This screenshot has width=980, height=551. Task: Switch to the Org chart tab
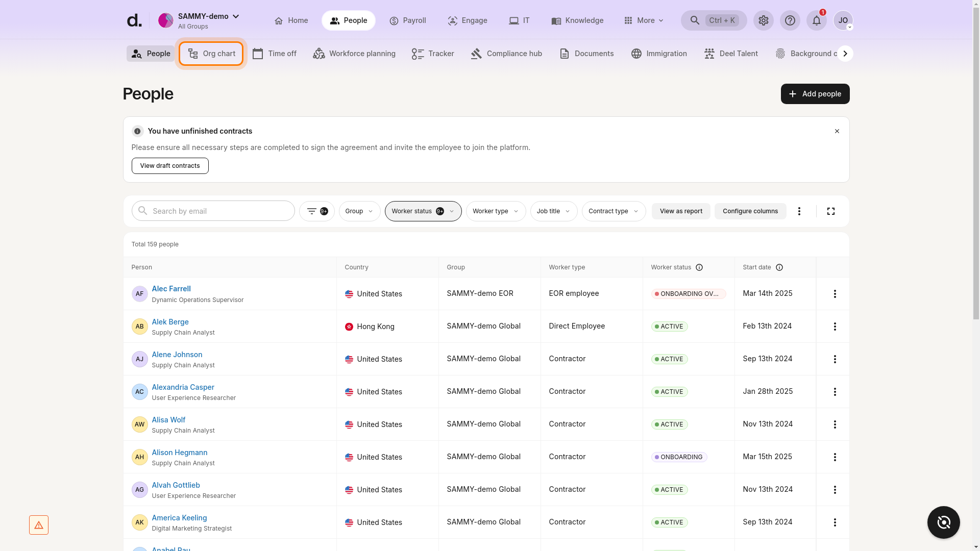211,54
